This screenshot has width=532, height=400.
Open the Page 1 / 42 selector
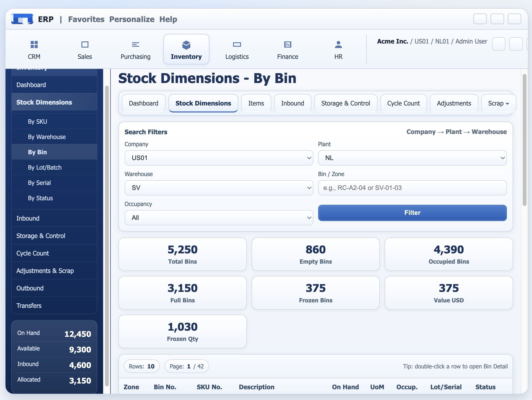[187, 366]
